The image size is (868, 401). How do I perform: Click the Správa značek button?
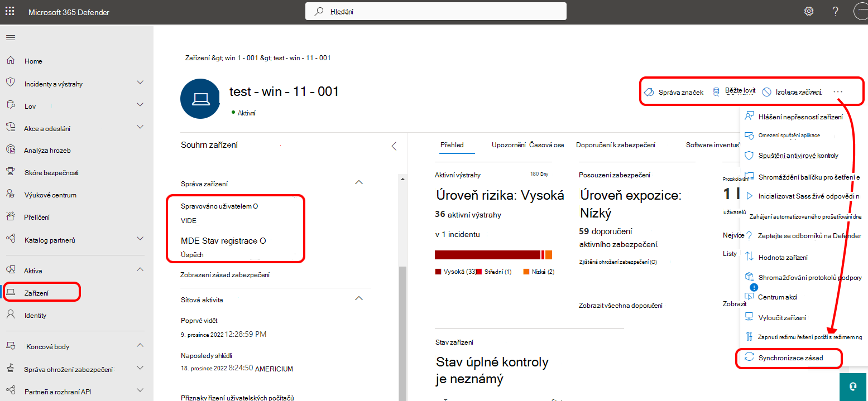674,92
